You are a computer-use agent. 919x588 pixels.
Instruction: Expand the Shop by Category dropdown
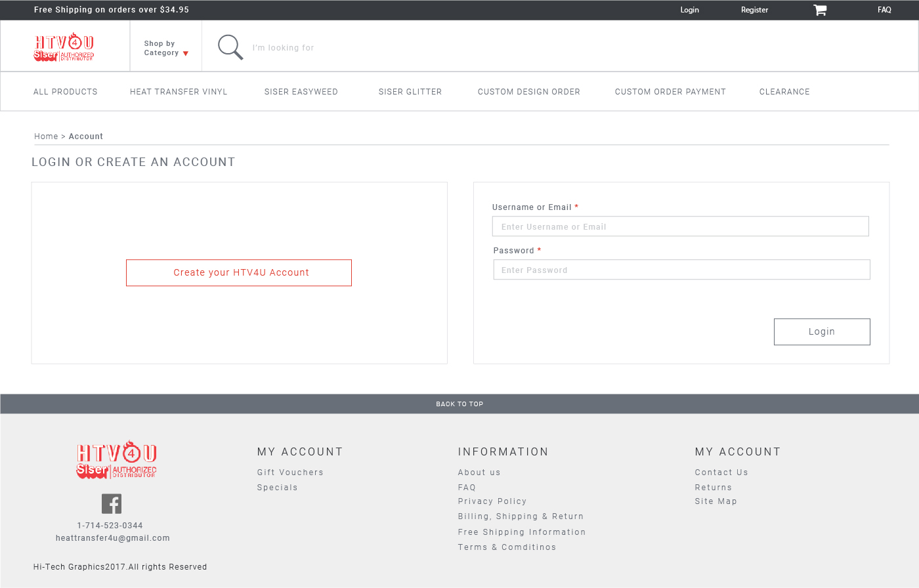click(x=166, y=48)
